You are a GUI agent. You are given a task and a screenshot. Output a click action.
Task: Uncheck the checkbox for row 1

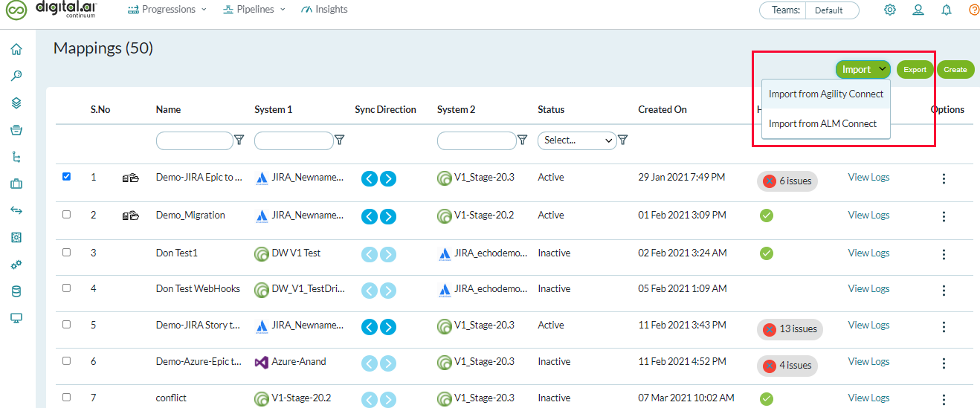(66, 177)
